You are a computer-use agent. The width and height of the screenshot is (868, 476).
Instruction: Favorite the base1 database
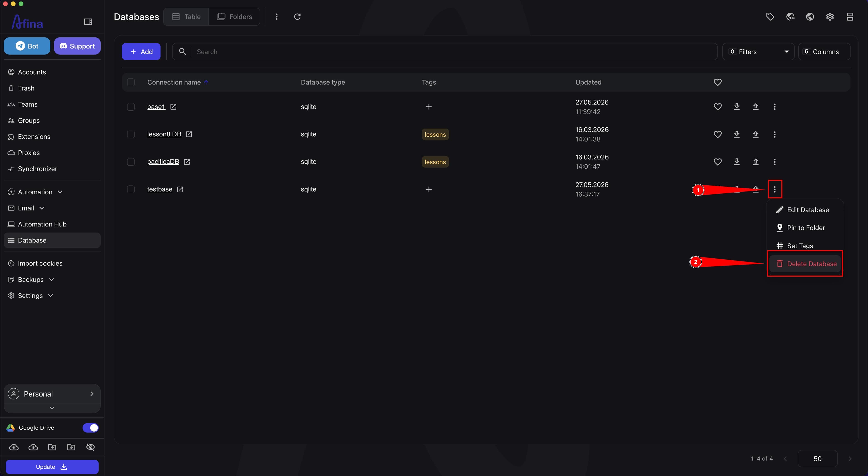(718, 107)
